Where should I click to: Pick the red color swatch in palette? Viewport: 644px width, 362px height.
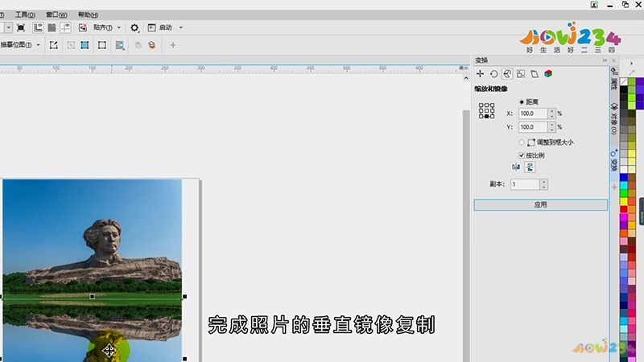click(624, 209)
